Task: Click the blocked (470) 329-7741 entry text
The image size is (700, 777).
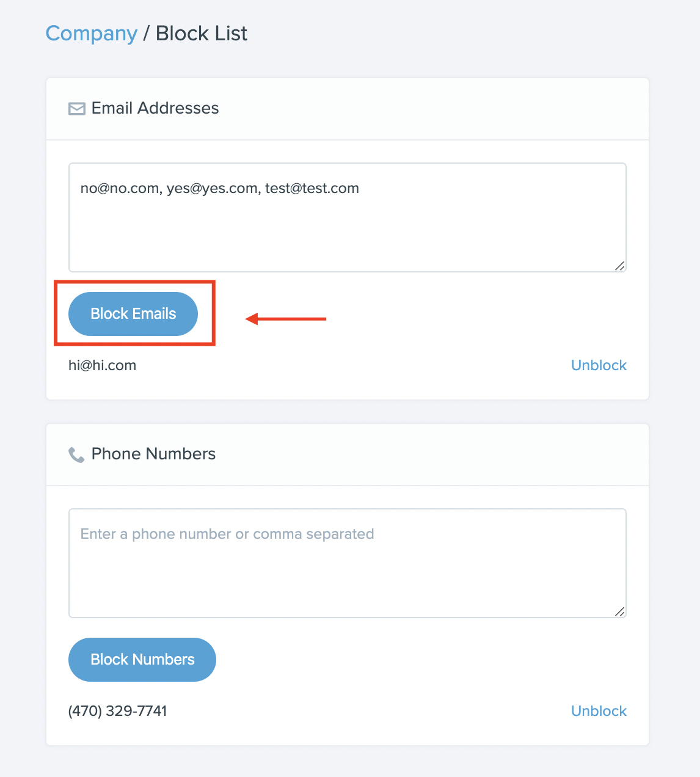Action: click(118, 711)
